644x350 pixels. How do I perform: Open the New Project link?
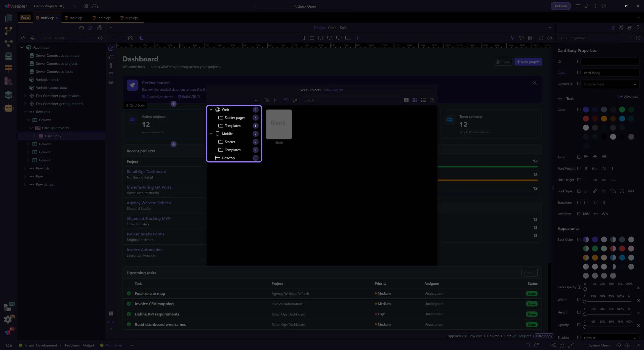333,90
